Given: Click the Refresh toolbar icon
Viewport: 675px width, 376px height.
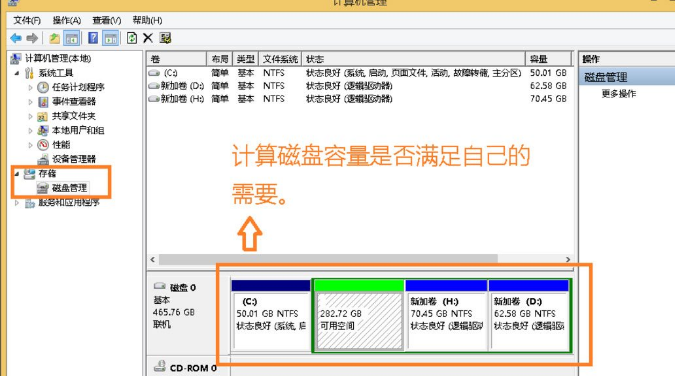Looking at the screenshot, I should pos(132,38).
